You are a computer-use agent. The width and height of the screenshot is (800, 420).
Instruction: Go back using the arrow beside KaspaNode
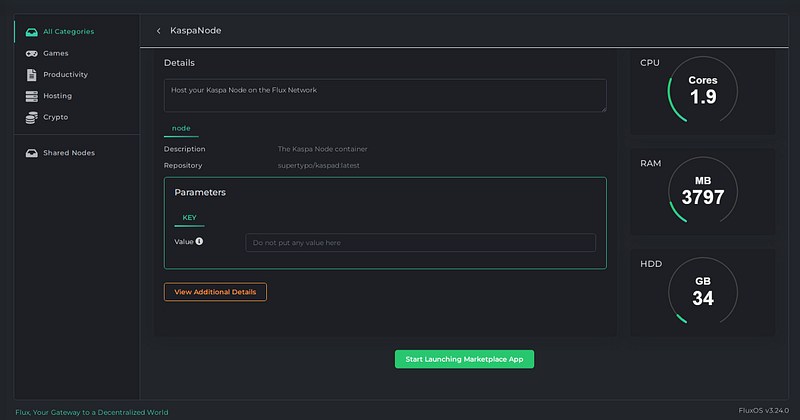tap(159, 31)
